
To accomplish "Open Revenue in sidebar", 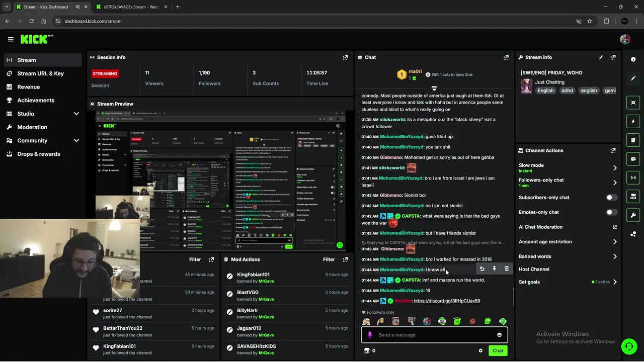I will tap(43, 87).
